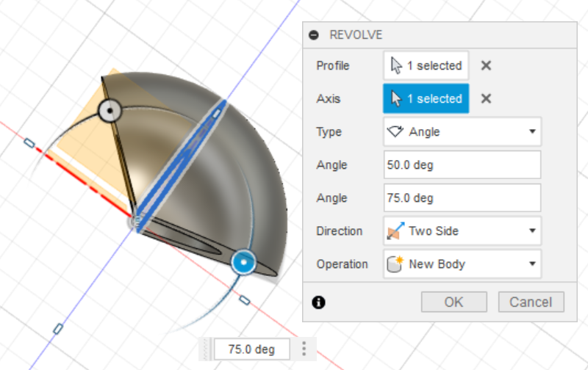The height and width of the screenshot is (370, 588).
Task: Click the info icon in REVOLVE dialog
Action: click(x=318, y=302)
